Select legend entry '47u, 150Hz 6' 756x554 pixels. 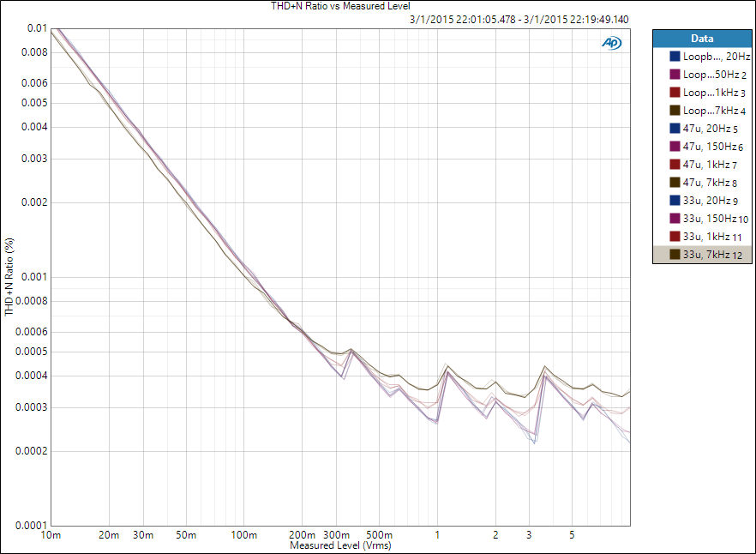coord(702,147)
